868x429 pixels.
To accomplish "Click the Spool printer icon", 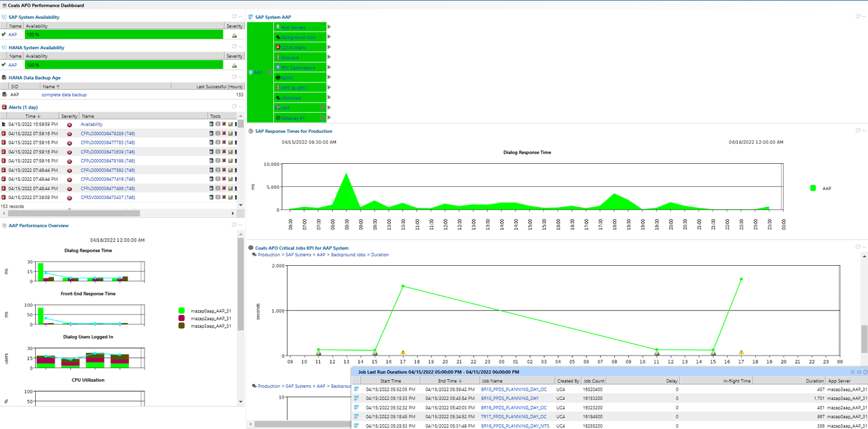I will click(278, 78).
